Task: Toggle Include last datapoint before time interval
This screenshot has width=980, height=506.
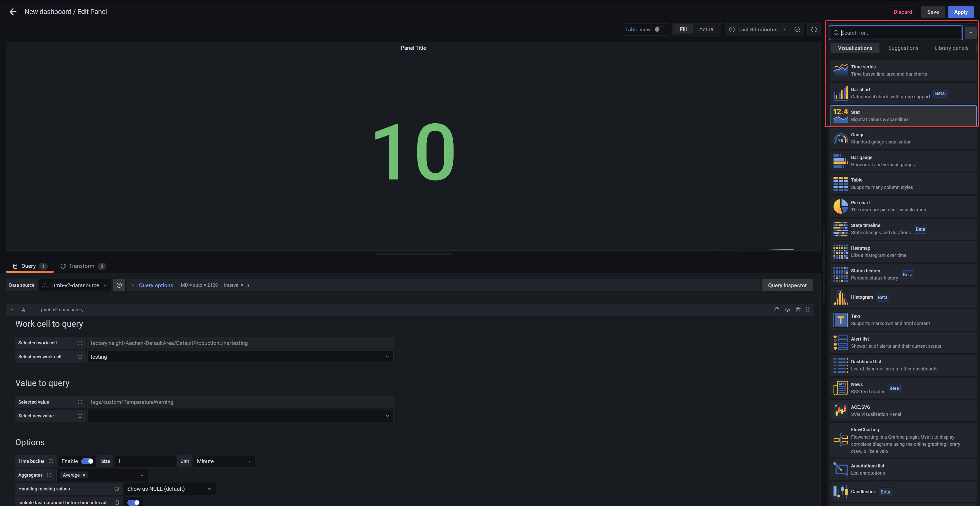Action: coord(133,503)
